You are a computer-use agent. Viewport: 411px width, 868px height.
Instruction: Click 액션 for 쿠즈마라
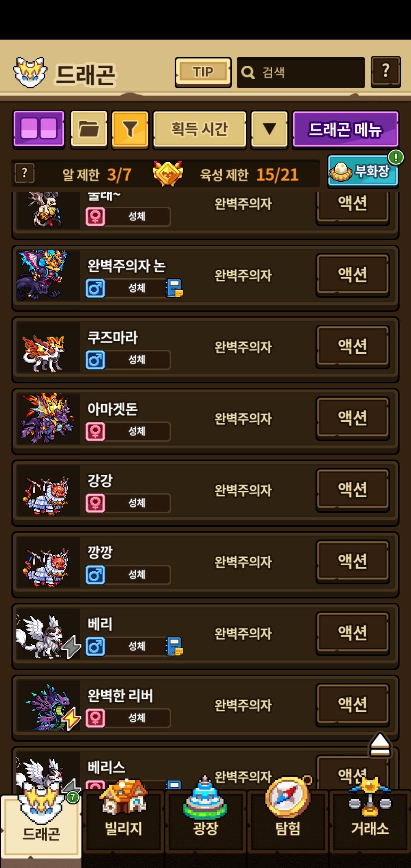(x=353, y=346)
